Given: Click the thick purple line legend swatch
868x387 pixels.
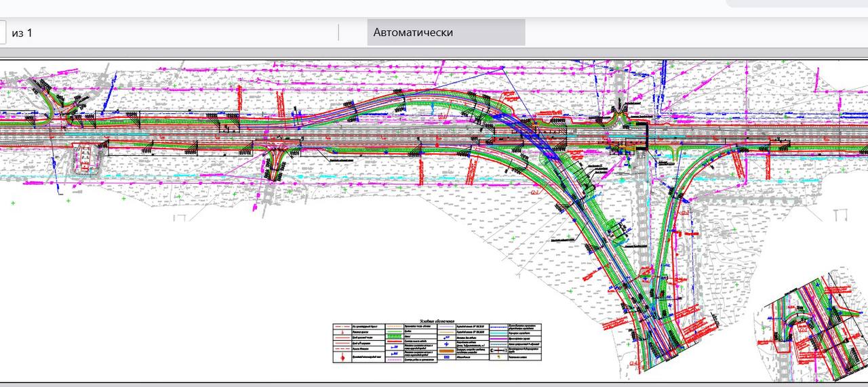Looking at the screenshot, I should [498, 338].
